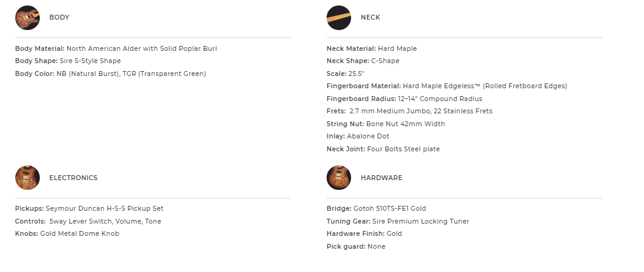The width and height of the screenshot is (644, 272).
Task: Click the neck fretboard circular icon
Action: [339, 18]
